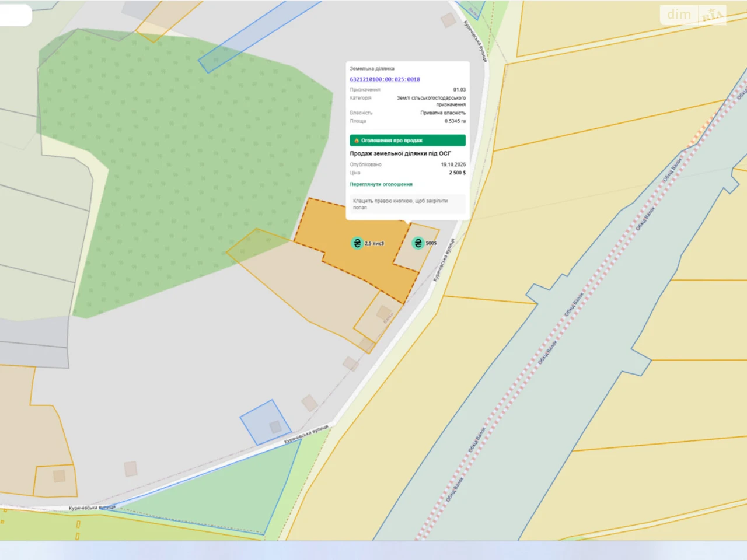Click the published date '19.10.2026'
Screen dimensions: 747x560
pyautogui.click(x=453, y=164)
